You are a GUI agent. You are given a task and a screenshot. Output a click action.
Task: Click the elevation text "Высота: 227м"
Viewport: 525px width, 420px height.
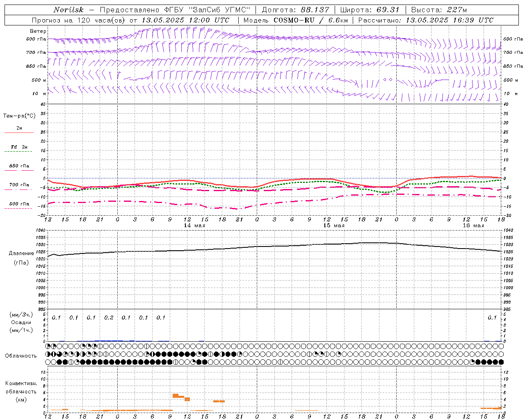pyautogui.click(x=439, y=10)
